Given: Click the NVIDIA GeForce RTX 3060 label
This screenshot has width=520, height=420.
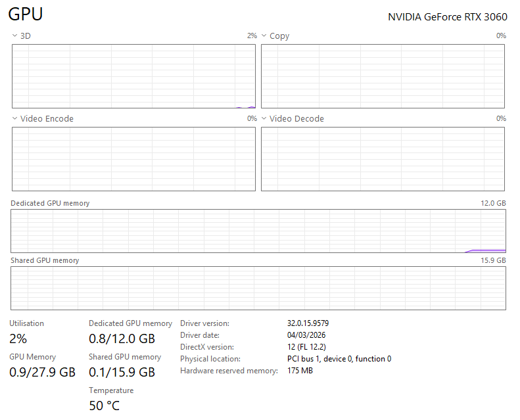Looking at the screenshot, I should [x=447, y=17].
